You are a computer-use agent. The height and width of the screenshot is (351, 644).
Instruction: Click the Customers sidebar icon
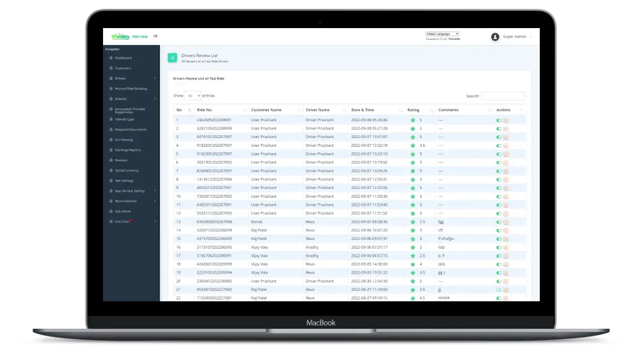[111, 68]
